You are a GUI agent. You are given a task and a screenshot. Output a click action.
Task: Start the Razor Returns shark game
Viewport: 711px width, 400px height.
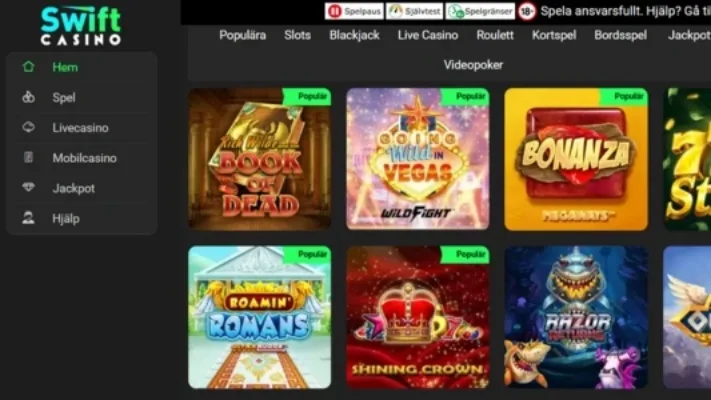coord(576,317)
